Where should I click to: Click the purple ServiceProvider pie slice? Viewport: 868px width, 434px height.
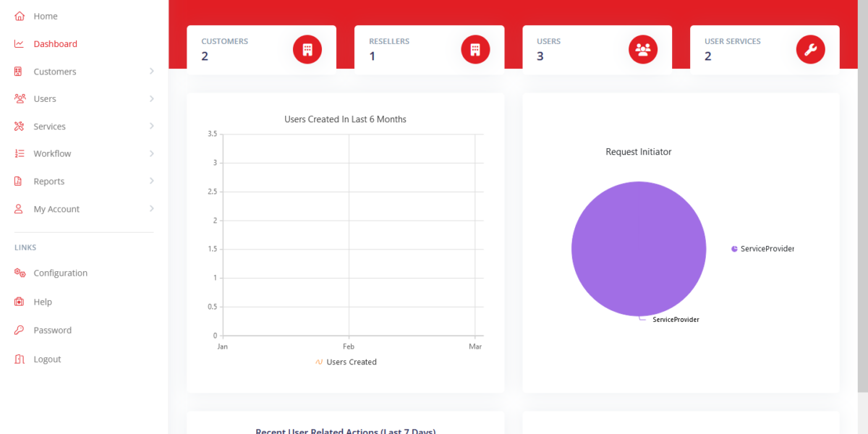pos(638,249)
